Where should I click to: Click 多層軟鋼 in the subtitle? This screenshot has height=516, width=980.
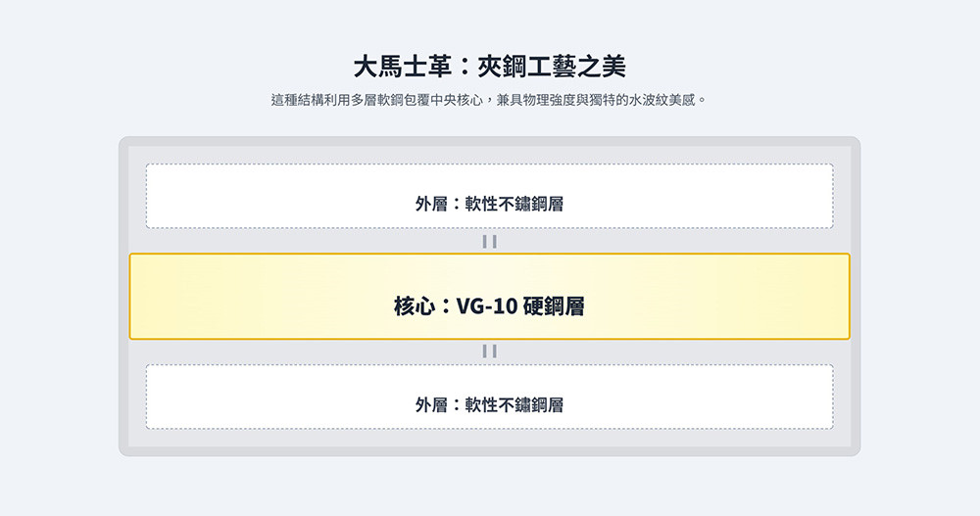point(378,100)
